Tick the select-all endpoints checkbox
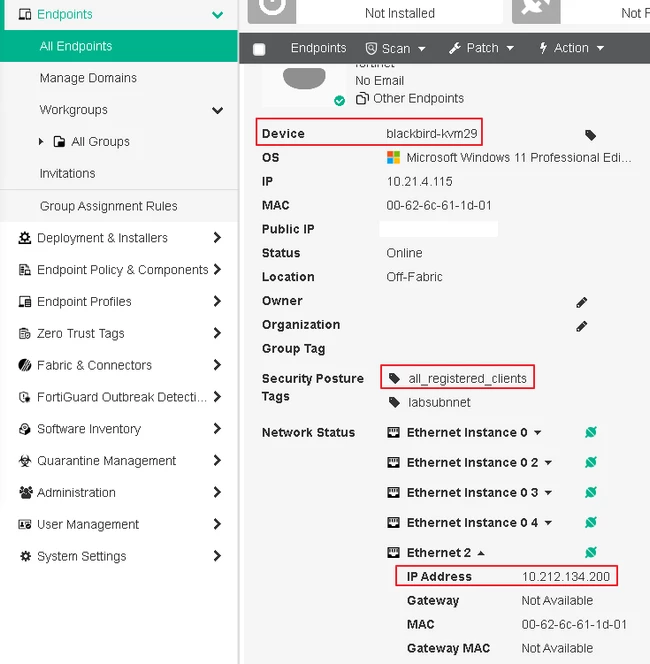Viewport: 650px width, 664px height. (259, 49)
